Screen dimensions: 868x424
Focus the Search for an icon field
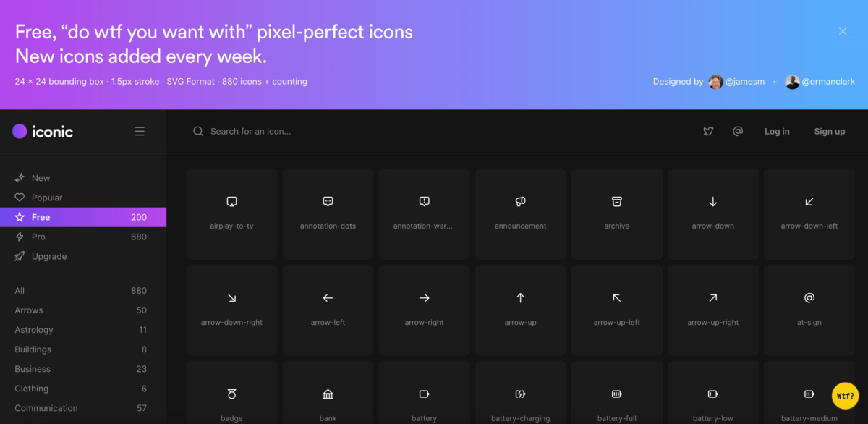[434, 131]
